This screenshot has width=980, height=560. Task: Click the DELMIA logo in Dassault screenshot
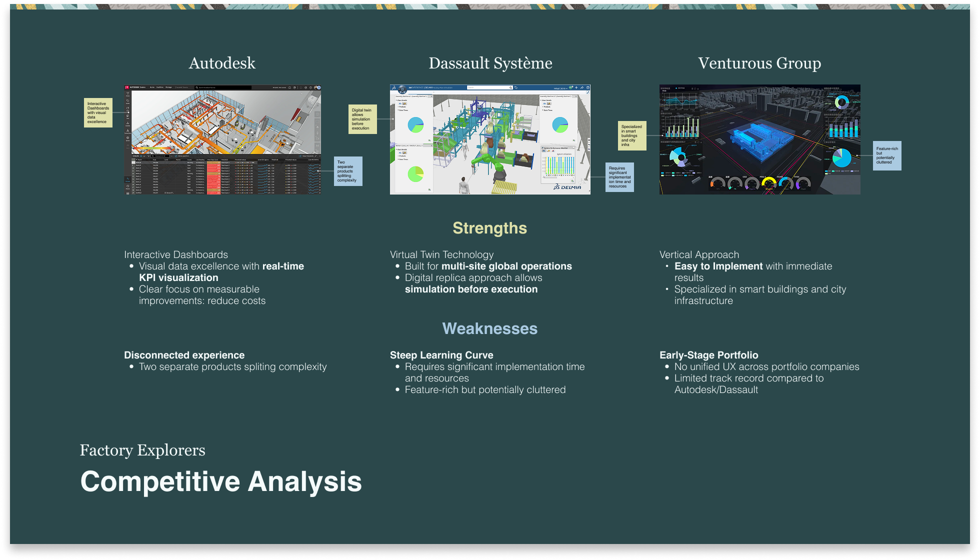pos(567,187)
